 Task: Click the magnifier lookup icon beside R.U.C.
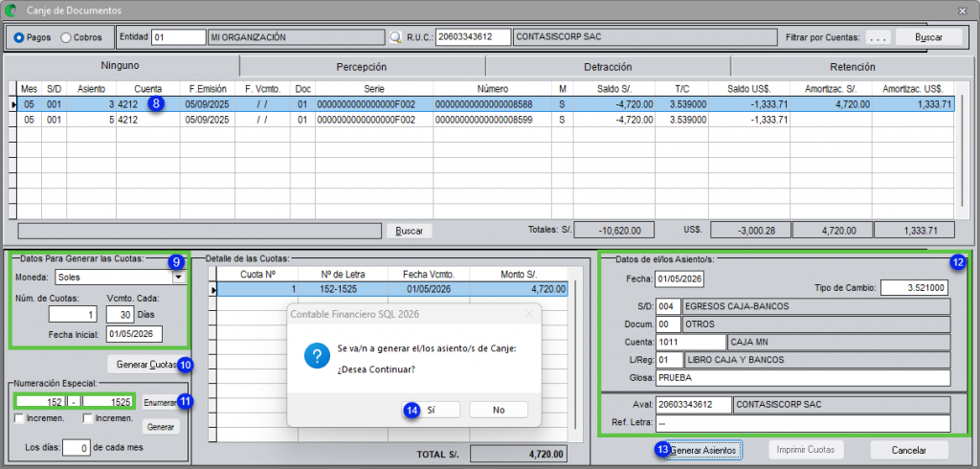point(395,37)
